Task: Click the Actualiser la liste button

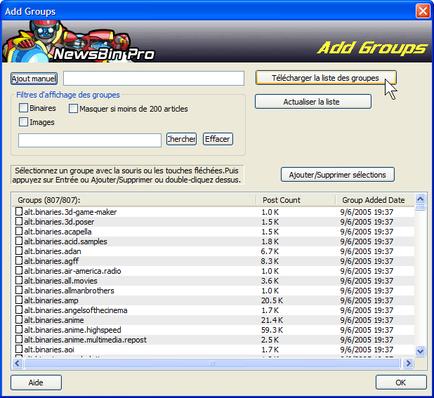Action: tap(313, 102)
